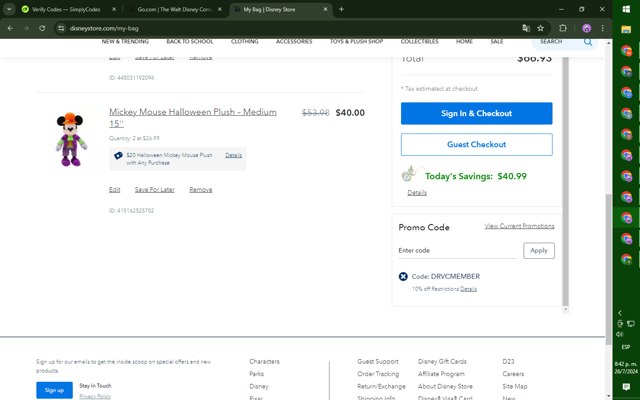Open the Site Map footer link
The image size is (640, 400).
pos(515,387)
